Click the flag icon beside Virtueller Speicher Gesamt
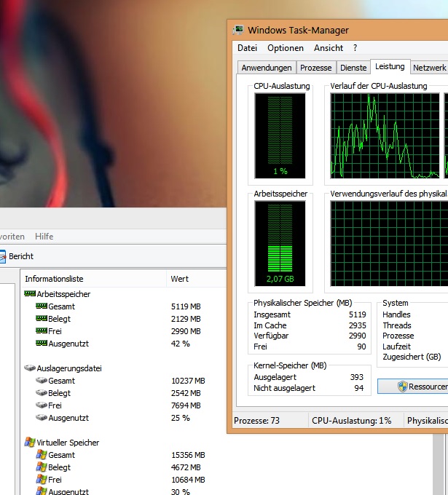 (x=42, y=454)
